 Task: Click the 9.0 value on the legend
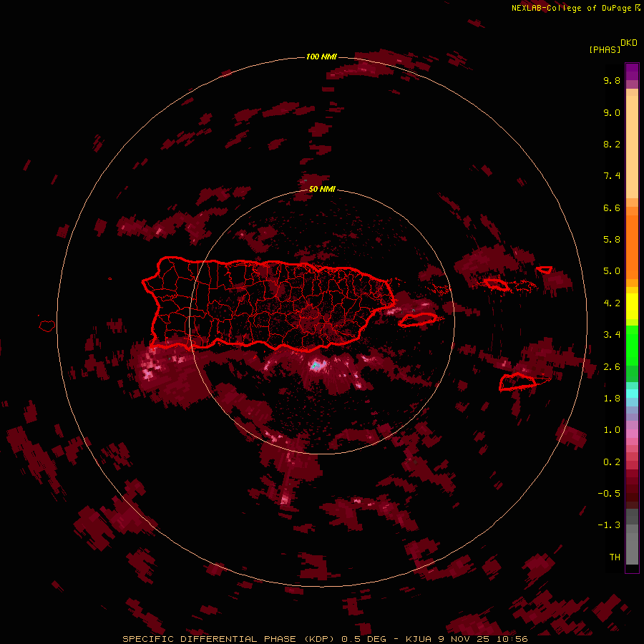[612, 112]
